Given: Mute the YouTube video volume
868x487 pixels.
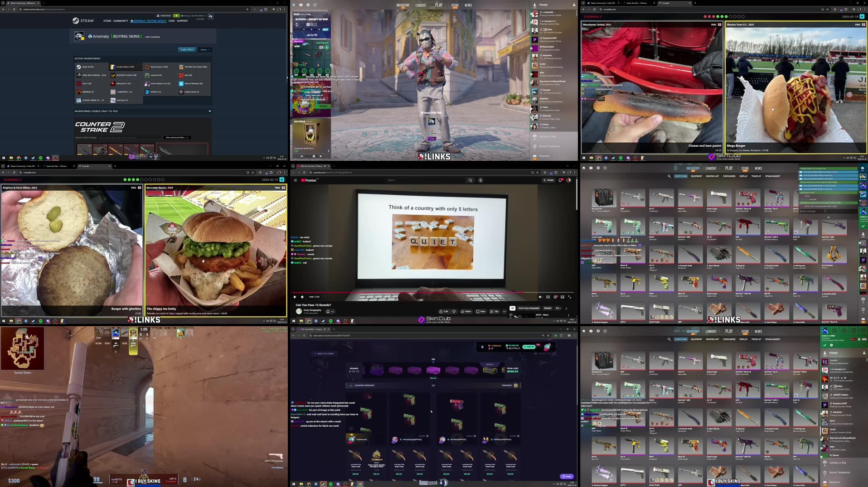Looking at the screenshot, I should 302,297.
